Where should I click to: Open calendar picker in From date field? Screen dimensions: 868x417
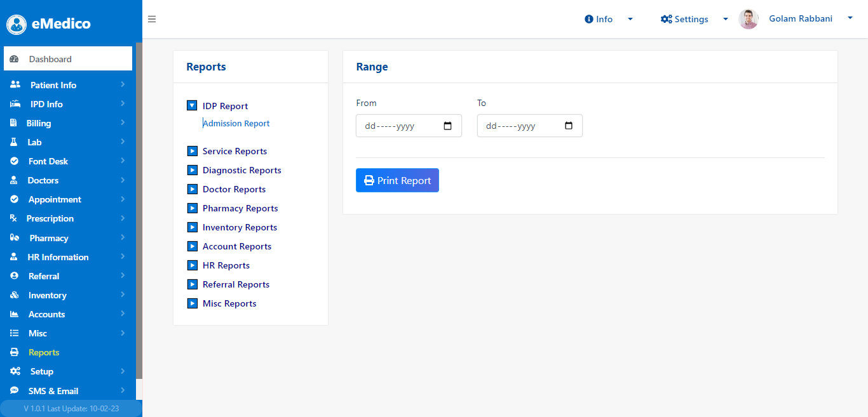click(x=447, y=126)
